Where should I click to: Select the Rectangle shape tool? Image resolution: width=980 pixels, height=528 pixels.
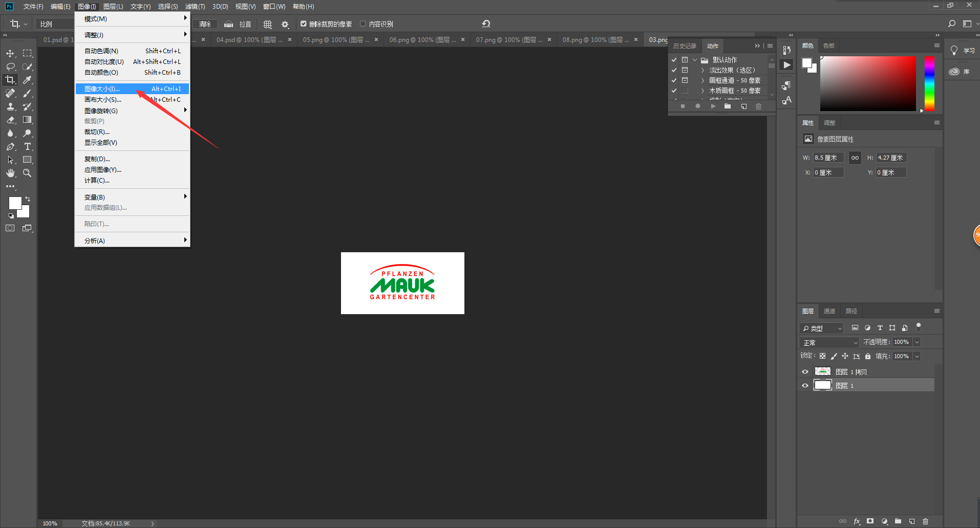point(27,160)
